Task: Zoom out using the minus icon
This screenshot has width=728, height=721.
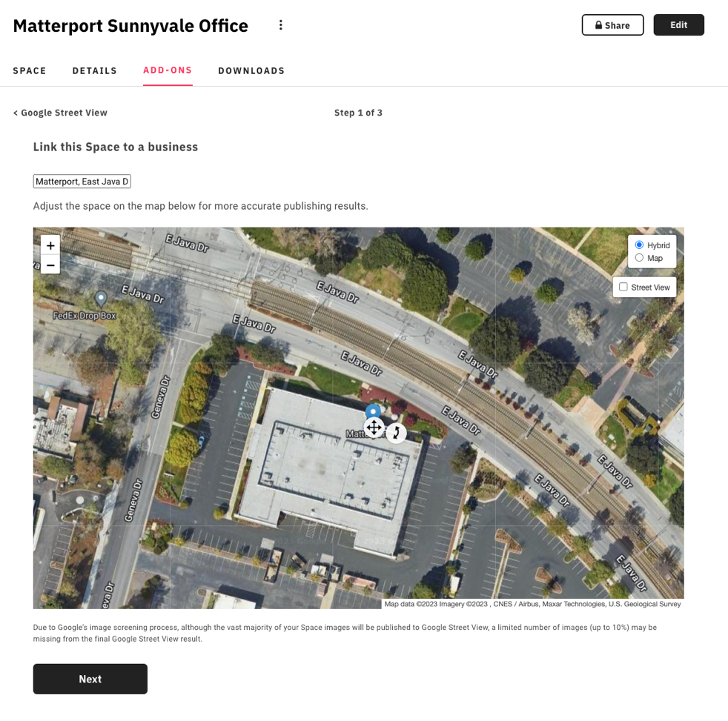Action: pos(50,264)
